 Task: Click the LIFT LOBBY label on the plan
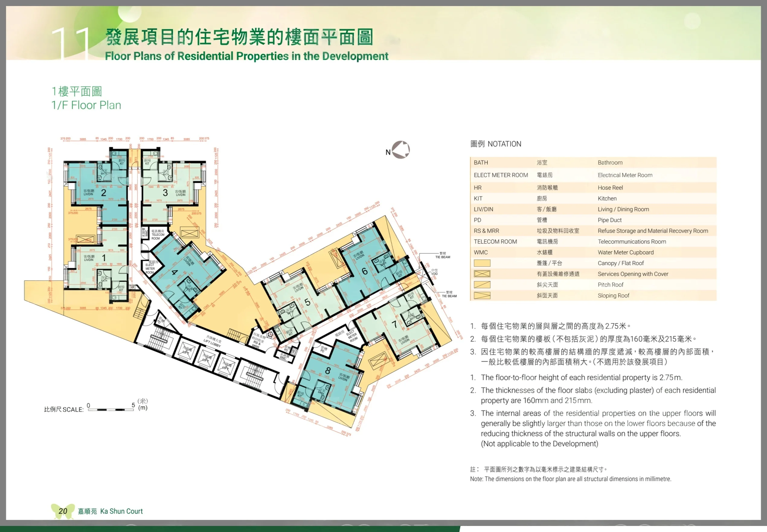tap(212, 343)
